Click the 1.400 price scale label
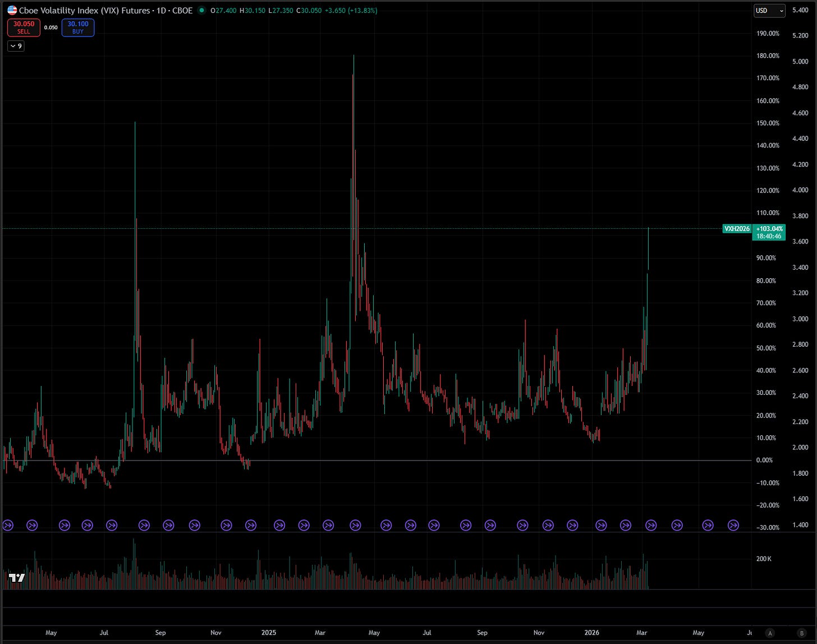The width and height of the screenshot is (817, 644). 800,525
